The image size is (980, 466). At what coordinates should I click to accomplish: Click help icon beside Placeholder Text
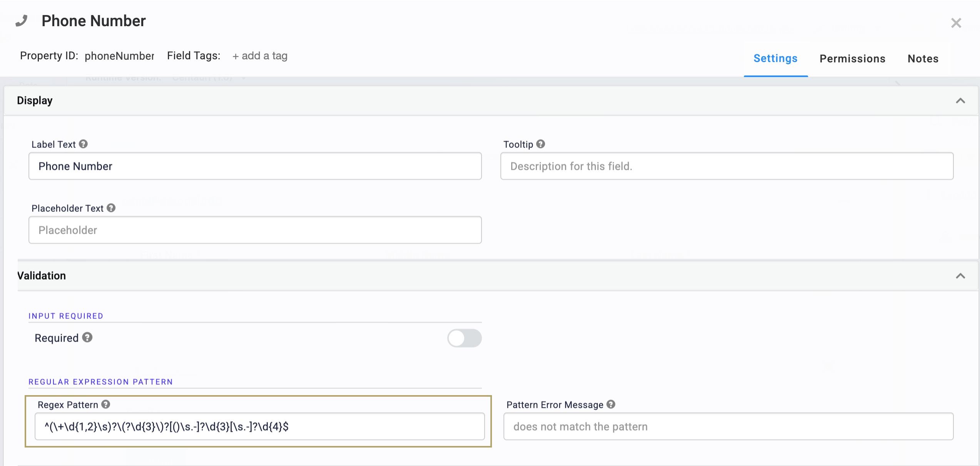click(x=111, y=208)
